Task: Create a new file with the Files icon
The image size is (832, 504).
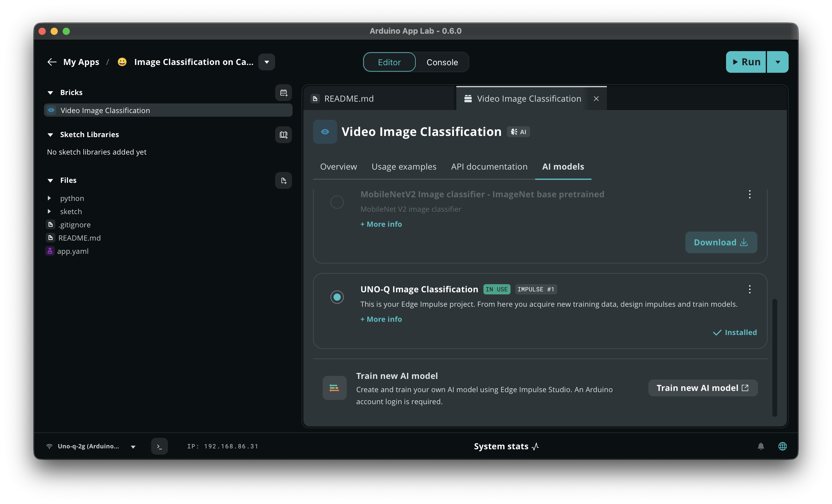Action: [283, 180]
